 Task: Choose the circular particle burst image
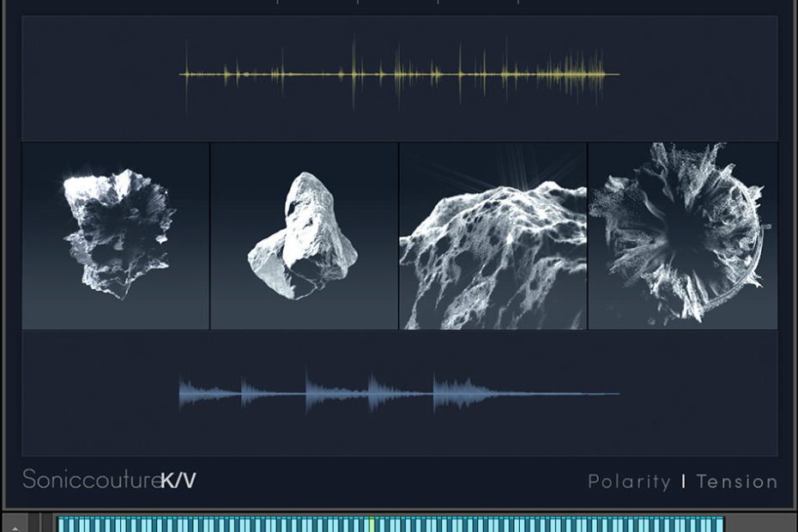coord(682,233)
